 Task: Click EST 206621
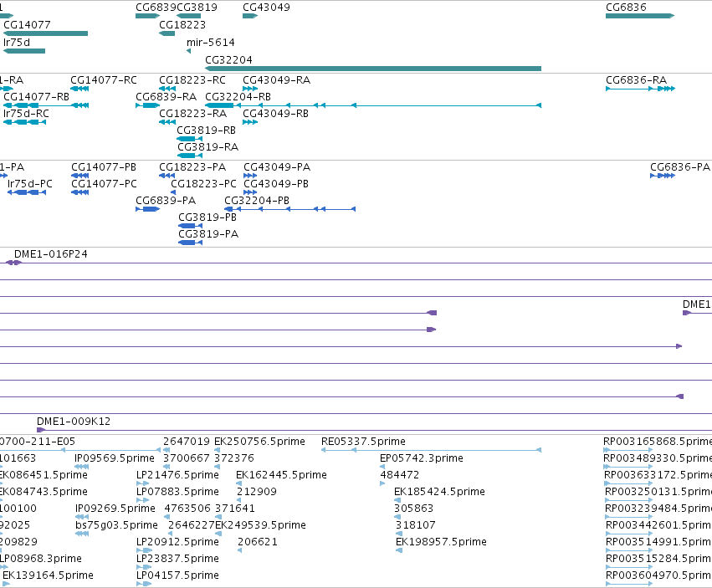click(x=240, y=550)
